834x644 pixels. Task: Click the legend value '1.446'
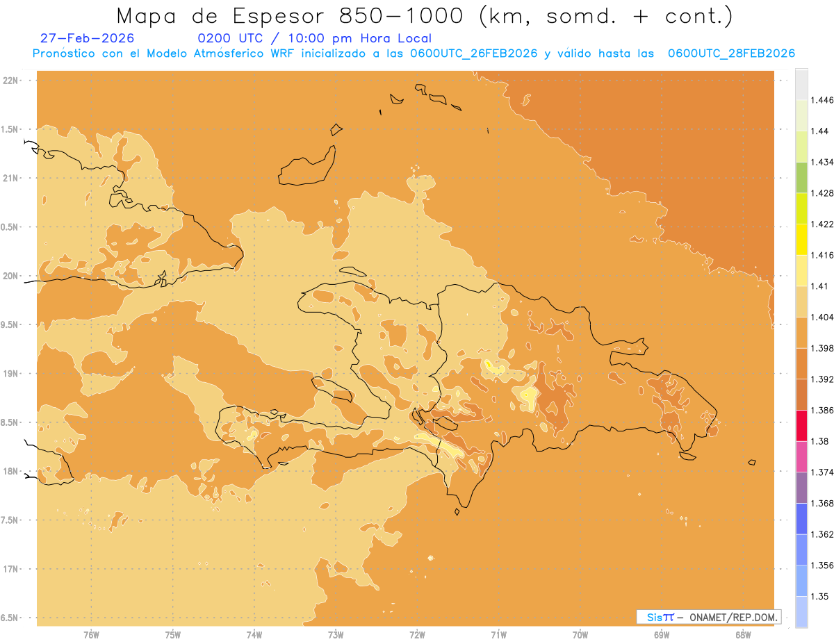(x=821, y=100)
